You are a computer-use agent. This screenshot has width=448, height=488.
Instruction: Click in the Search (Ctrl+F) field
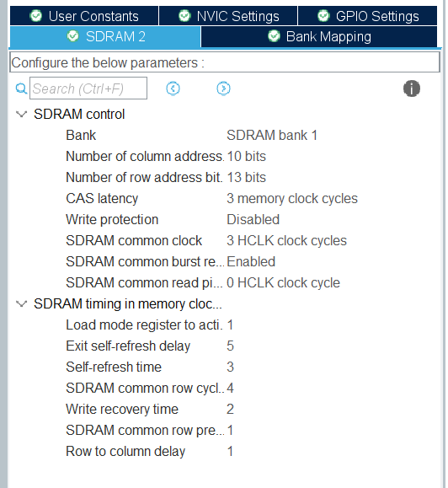tap(88, 88)
